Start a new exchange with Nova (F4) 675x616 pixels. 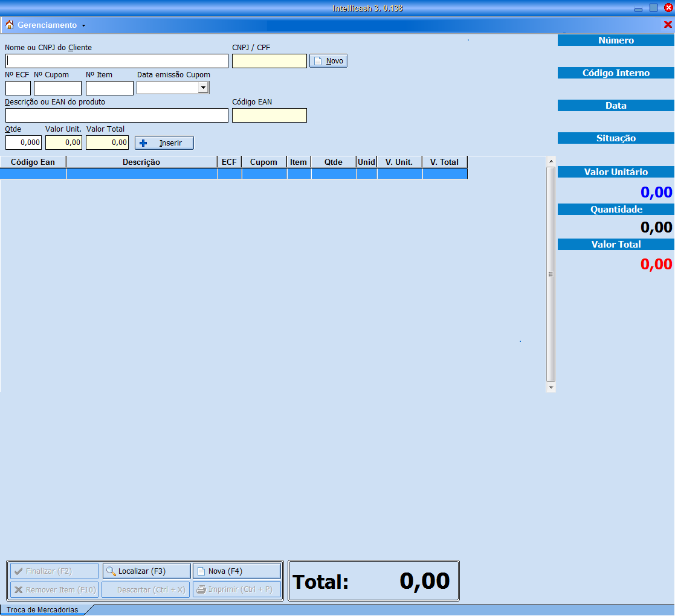point(236,571)
